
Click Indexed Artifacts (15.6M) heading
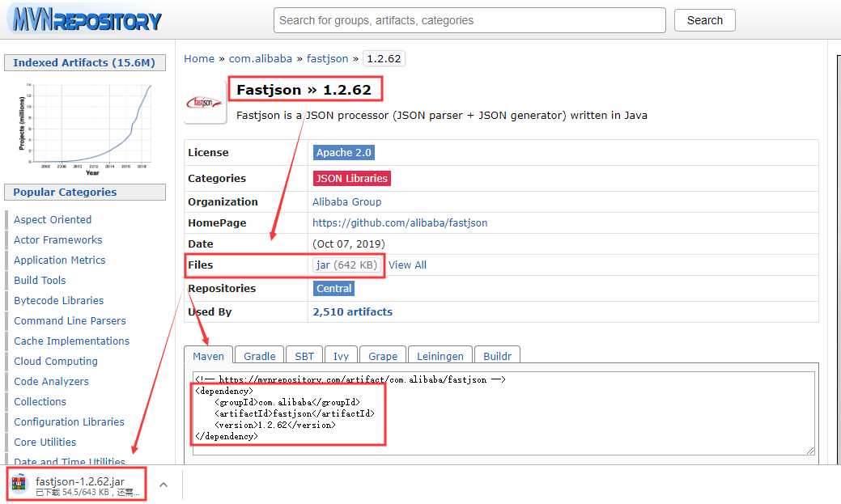pos(84,63)
